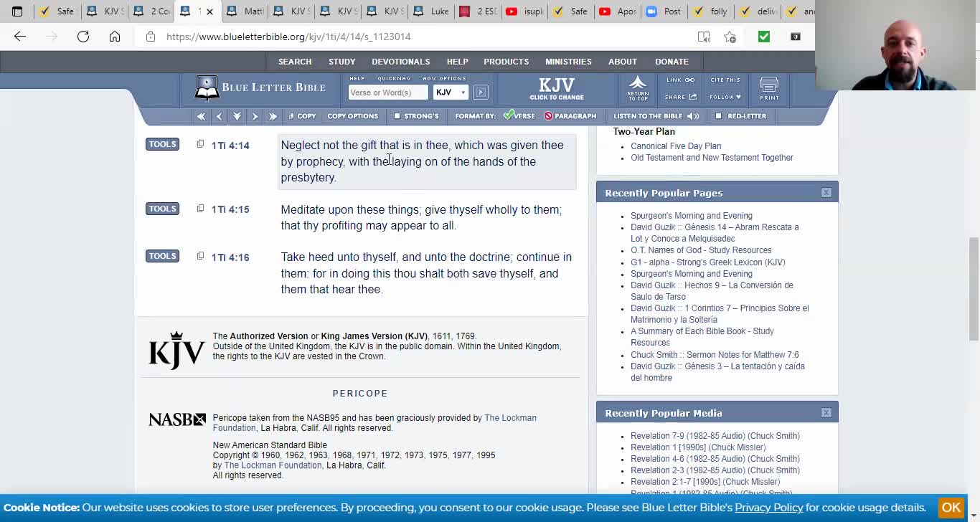Open the 1Ti 4:15 verse reference link
The width and height of the screenshot is (980, 522).
[x=230, y=210]
